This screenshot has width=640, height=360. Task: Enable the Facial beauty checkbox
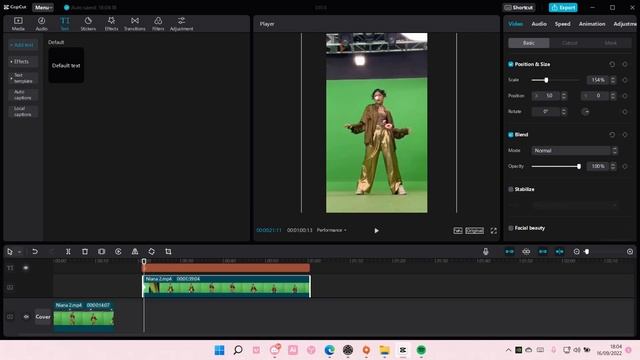511,228
